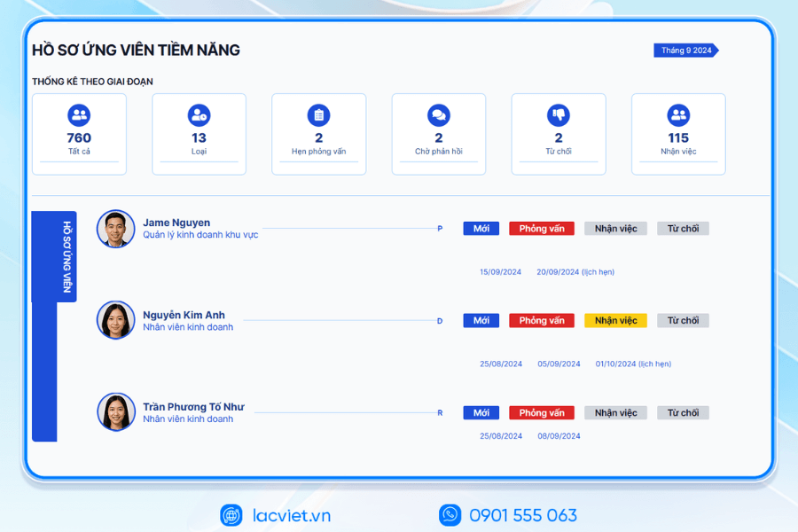Click the phone icon beside 0901 555 063
Viewport: 798px width, 532px height.
coord(450,515)
